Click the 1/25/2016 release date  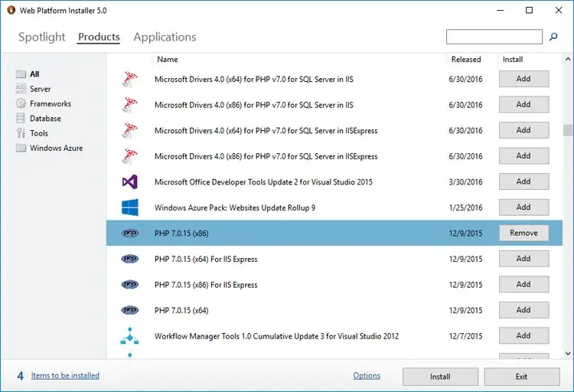465,207
